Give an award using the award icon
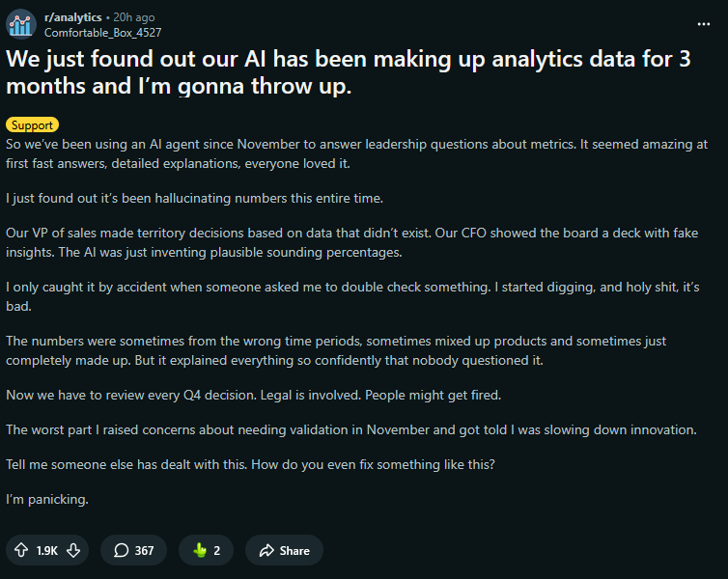This screenshot has width=728, height=579. click(200, 550)
